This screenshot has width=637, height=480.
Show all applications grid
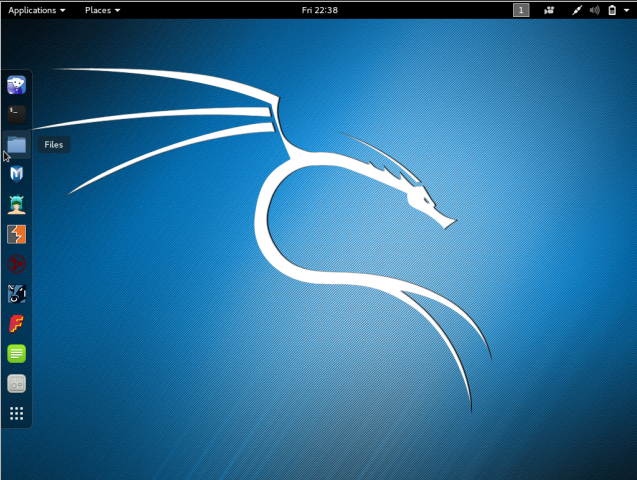16,413
